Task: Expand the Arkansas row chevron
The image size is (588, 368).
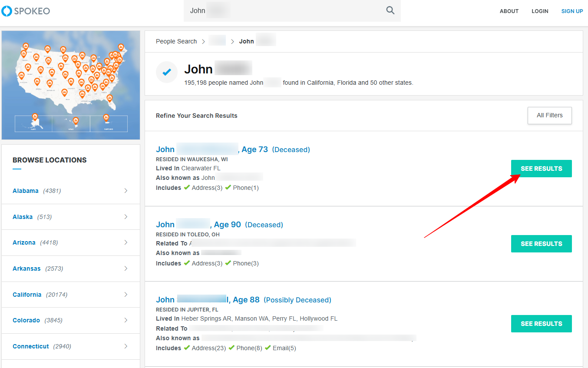Action: pos(126,269)
